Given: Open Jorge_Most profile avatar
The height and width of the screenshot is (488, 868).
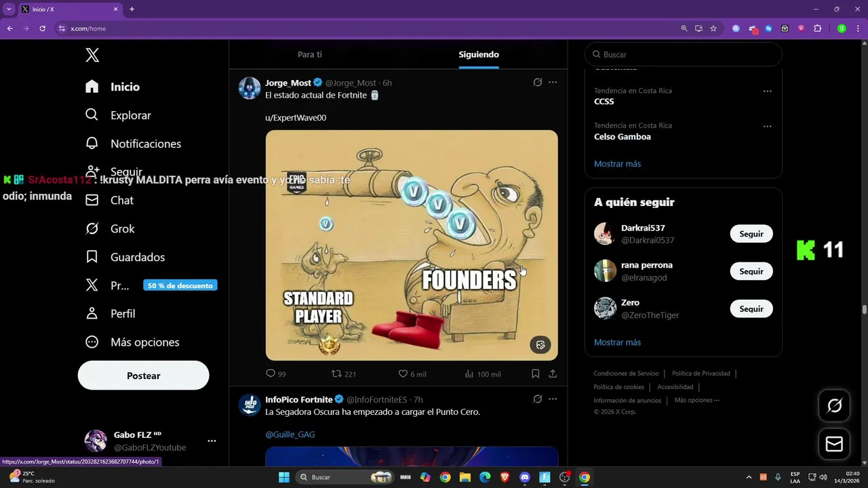Looking at the screenshot, I should tap(250, 88).
